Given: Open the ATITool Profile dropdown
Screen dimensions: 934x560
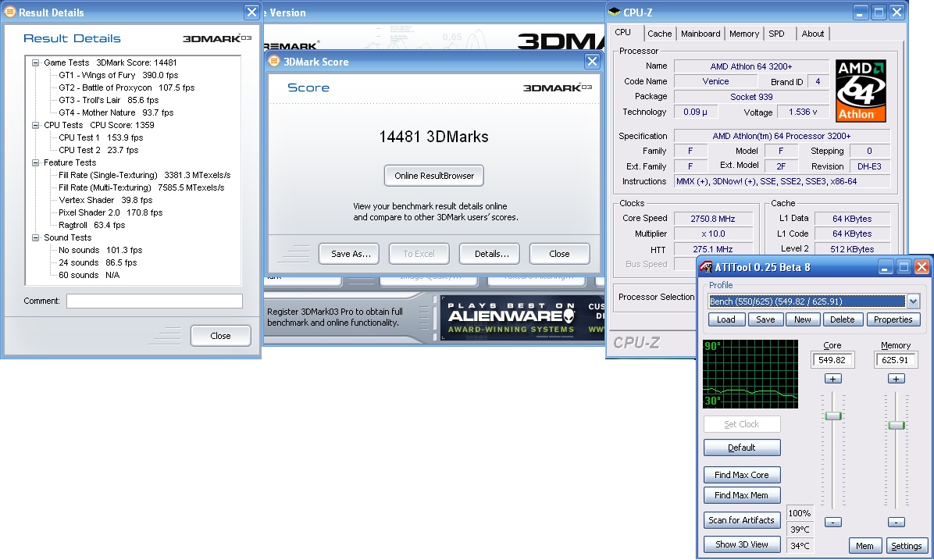Looking at the screenshot, I should coord(913,301).
